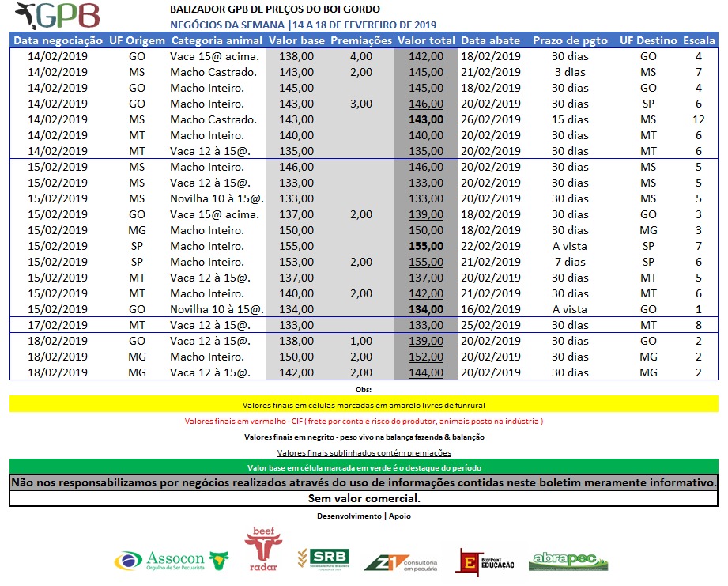Screen dimensions: 728x586
Task: Select the 'Data negociação' column header
Action: pos(58,40)
